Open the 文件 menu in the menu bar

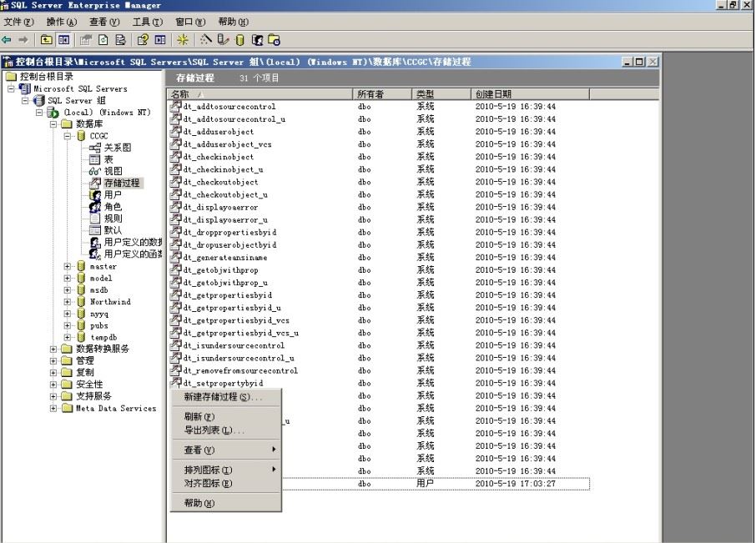click(19, 22)
